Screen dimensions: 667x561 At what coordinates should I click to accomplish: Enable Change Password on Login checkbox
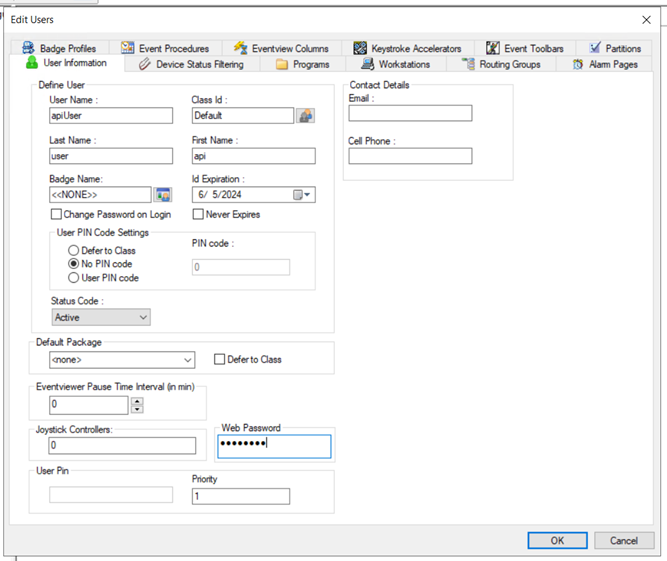[56, 214]
